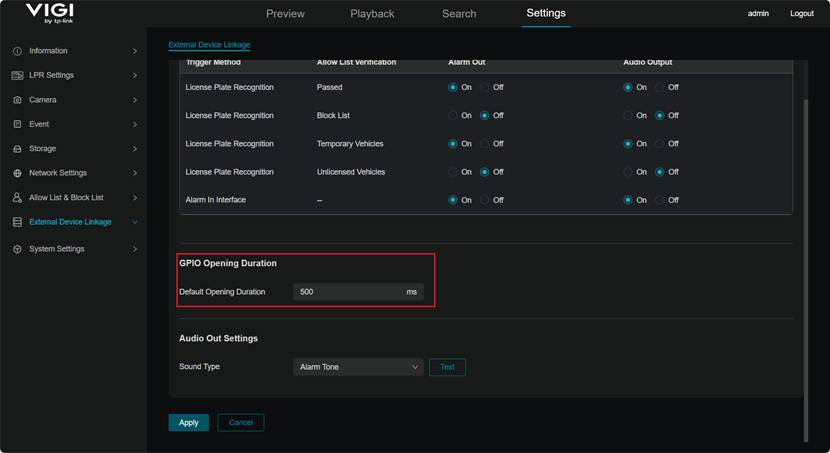Expand the Information menu chevron
The width and height of the screenshot is (830, 453).
point(135,51)
